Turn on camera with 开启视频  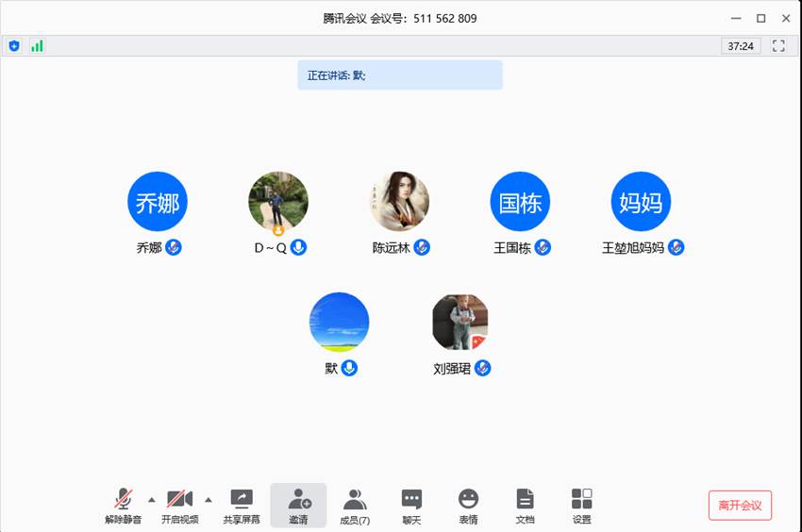click(x=179, y=506)
